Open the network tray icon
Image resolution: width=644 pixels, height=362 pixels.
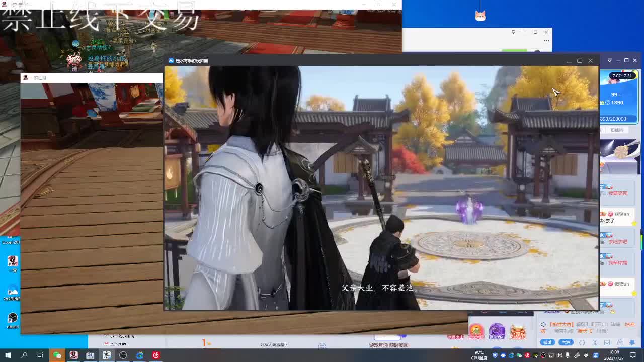click(552, 355)
